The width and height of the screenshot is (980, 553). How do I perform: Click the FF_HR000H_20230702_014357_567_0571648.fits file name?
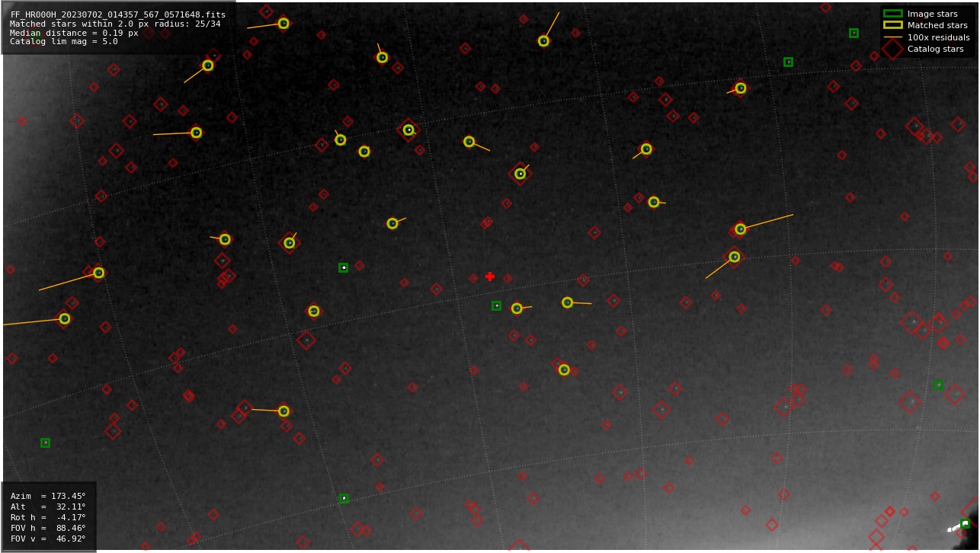click(118, 14)
